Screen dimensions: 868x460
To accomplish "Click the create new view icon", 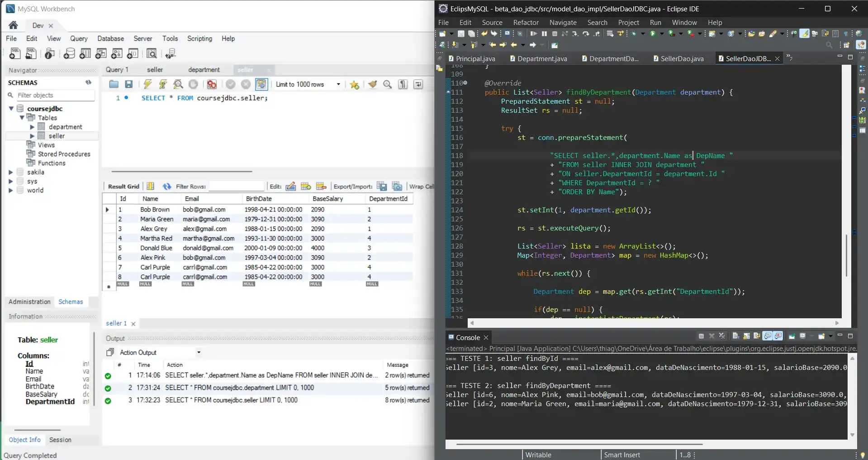I will point(101,54).
